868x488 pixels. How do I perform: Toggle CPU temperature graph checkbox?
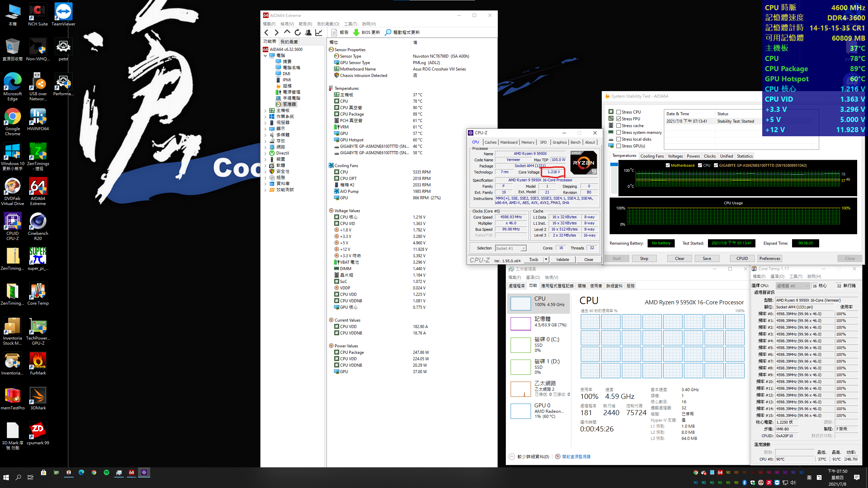[700, 165]
